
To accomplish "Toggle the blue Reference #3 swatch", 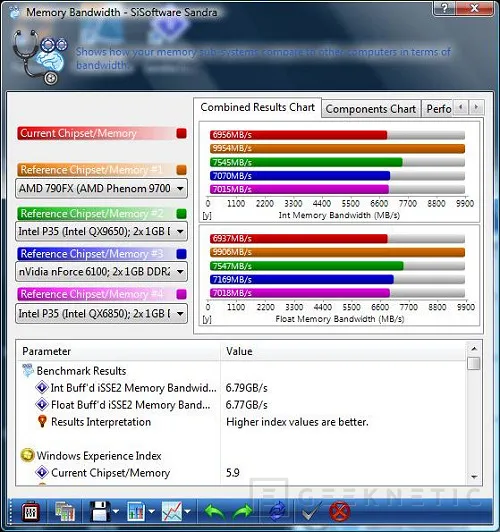I will tap(181, 254).
